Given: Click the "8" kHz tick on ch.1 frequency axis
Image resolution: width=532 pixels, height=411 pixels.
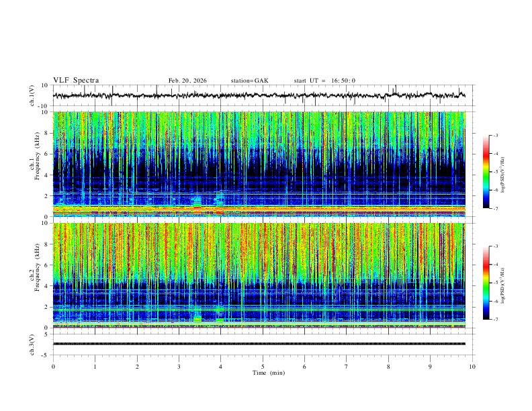Looking at the screenshot, I should pos(47,133).
